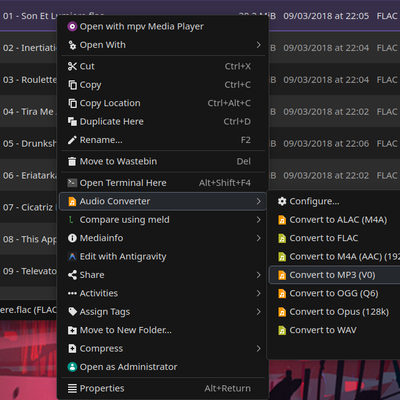Viewport: 400px width, 400px height.
Task: Expand the Assign Tags submenu arrow
Action: 258,312
